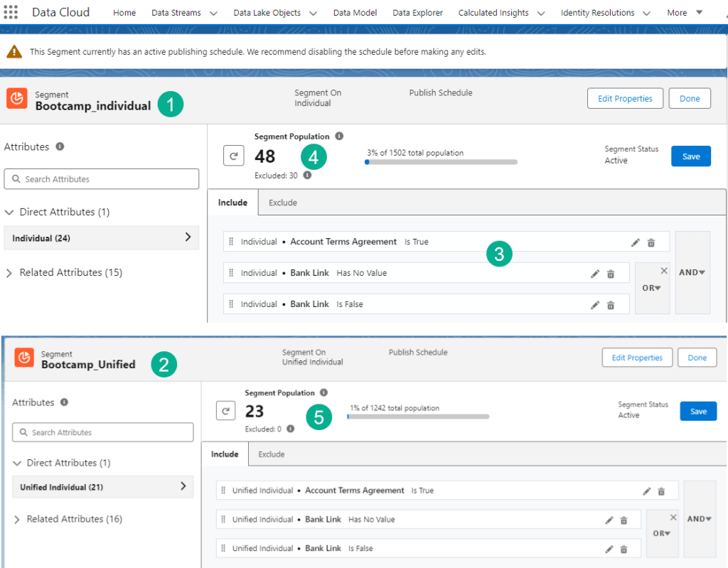Viewport: 728px width, 568px height.
Task: Refresh Bootcamp_Unified segment population count
Action: 225,410
